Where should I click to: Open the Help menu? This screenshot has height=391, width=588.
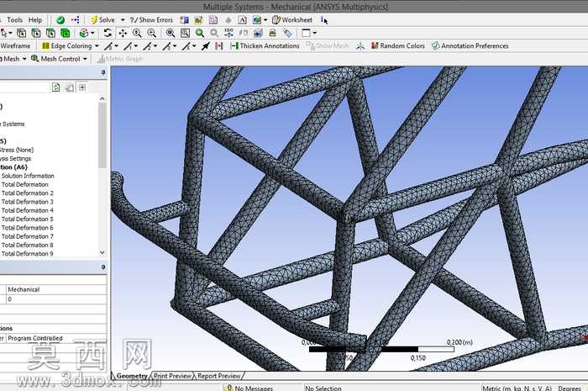(35, 20)
